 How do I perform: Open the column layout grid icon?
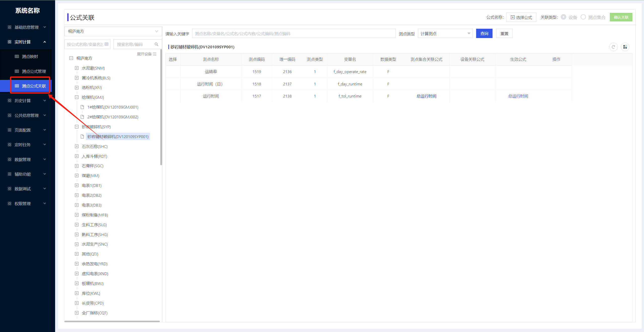[x=625, y=47]
